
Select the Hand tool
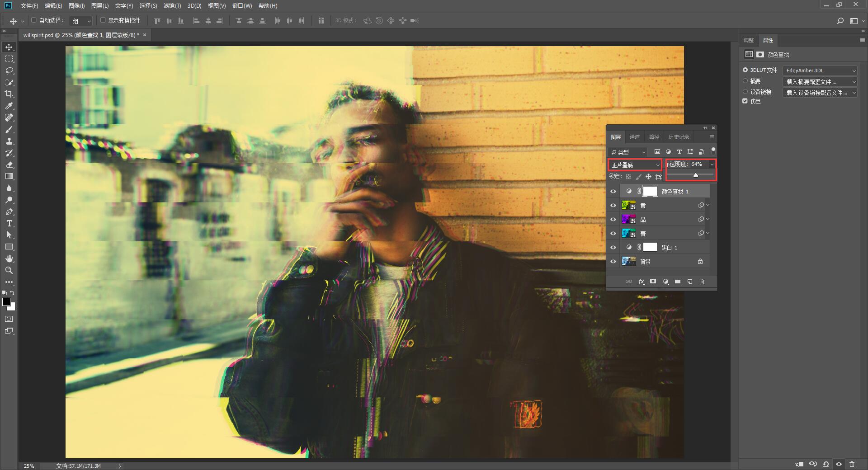pos(9,258)
